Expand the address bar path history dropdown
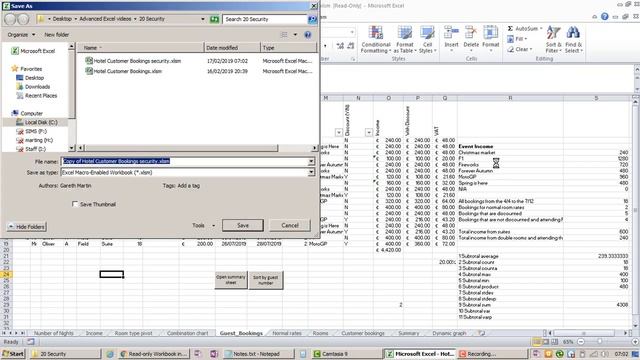This screenshot has height=360, width=640. coord(202,19)
